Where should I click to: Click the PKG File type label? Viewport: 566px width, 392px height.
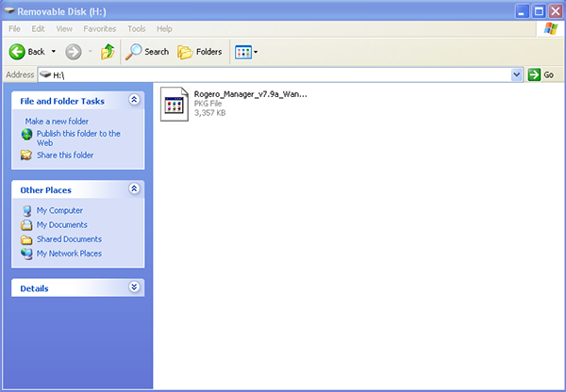pyautogui.click(x=208, y=104)
